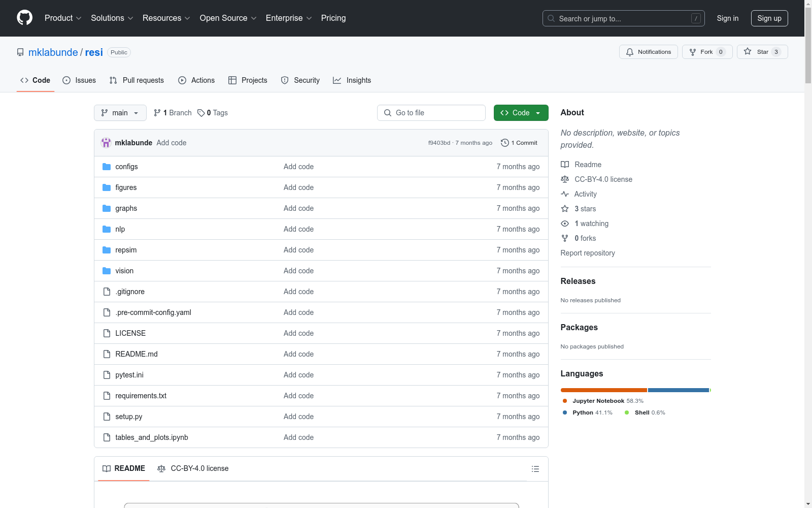Click the Sign up button
This screenshot has height=508, width=812.
[x=769, y=18]
